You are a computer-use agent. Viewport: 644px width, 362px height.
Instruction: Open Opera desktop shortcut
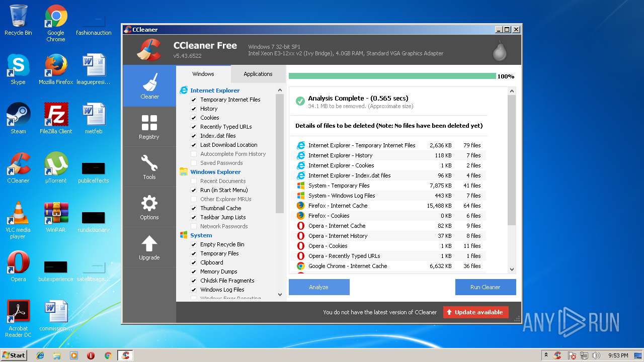coord(18,266)
